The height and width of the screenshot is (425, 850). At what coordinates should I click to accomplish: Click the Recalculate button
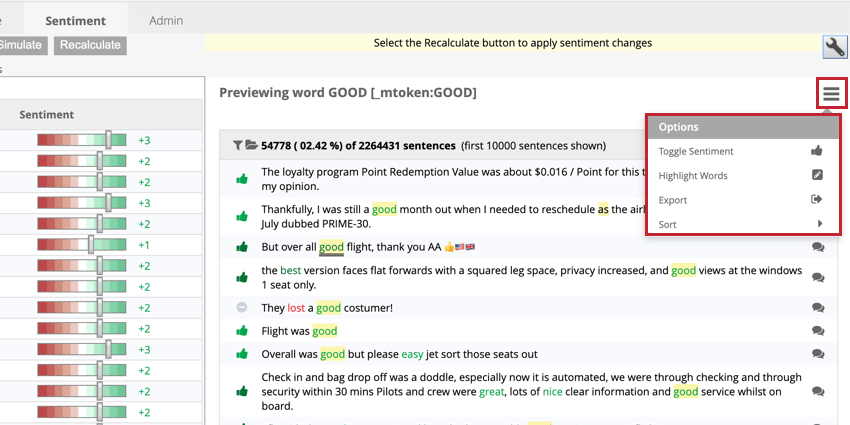[x=90, y=45]
